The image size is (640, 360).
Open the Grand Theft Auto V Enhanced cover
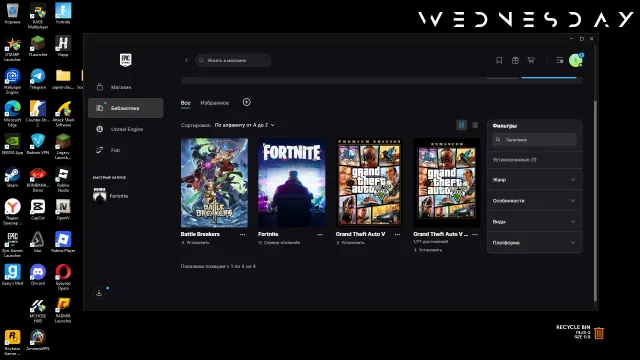click(447, 182)
